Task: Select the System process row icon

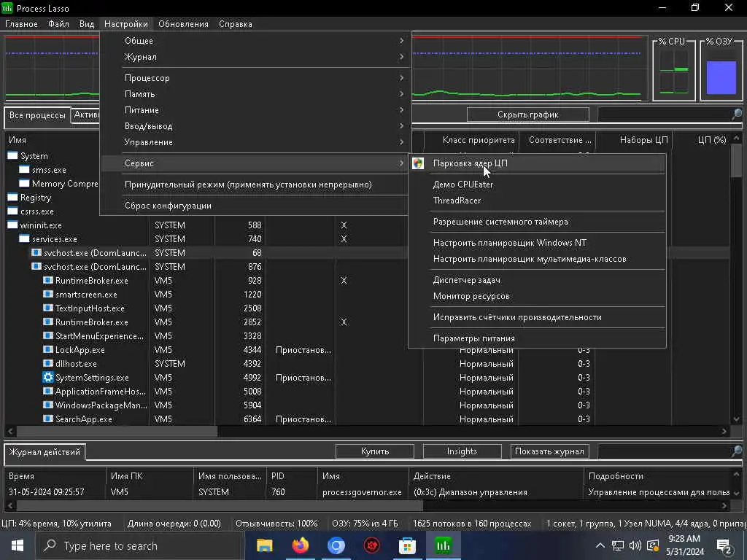Action: (12, 156)
